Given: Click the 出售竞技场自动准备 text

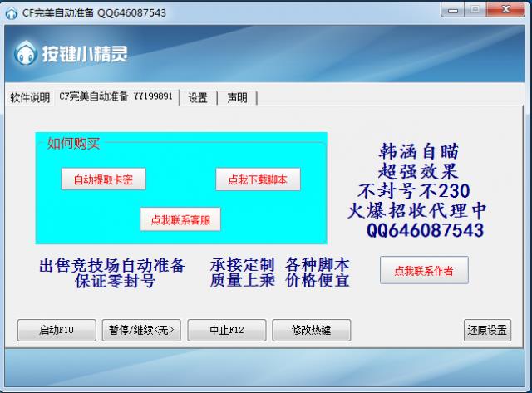Looking at the screenshot, I should [112, 265].
